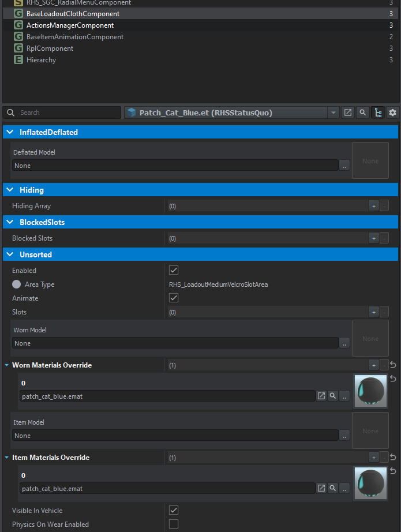
Task: Toggle the Animate checkbox
Action: [x=174, y=298]
